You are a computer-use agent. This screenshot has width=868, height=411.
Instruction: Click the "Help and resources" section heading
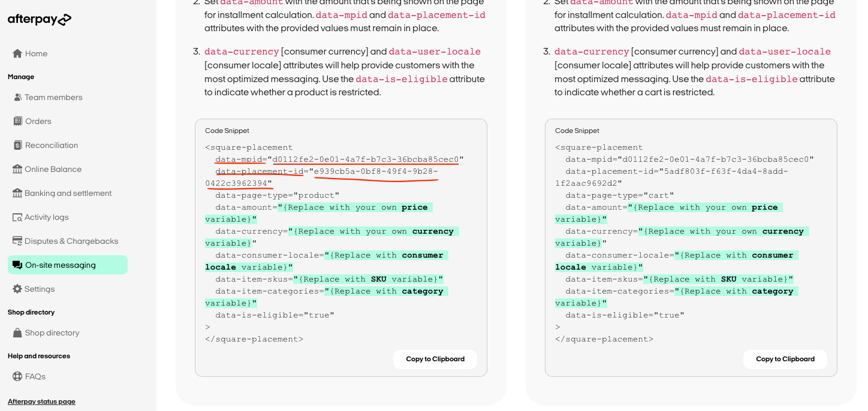click(x=39, y=356)
